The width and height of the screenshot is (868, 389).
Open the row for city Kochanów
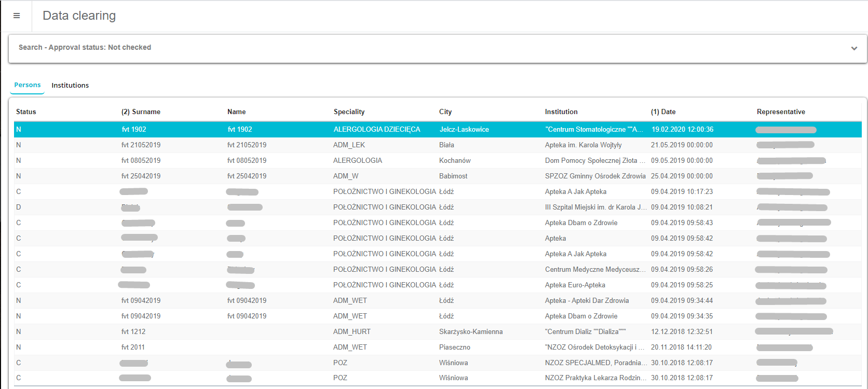pos(455,160)
